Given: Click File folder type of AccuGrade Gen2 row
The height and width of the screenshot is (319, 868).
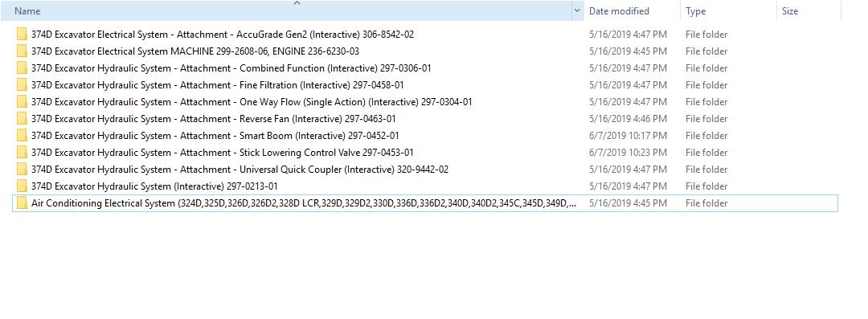Looking at the screenshot, I should [706, 35].
